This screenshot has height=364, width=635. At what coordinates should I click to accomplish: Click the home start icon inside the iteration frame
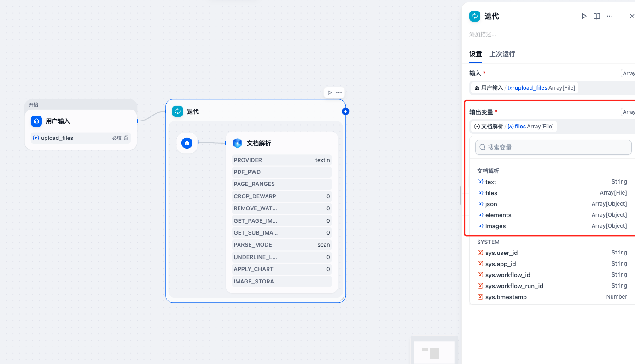tap(187, 143)
